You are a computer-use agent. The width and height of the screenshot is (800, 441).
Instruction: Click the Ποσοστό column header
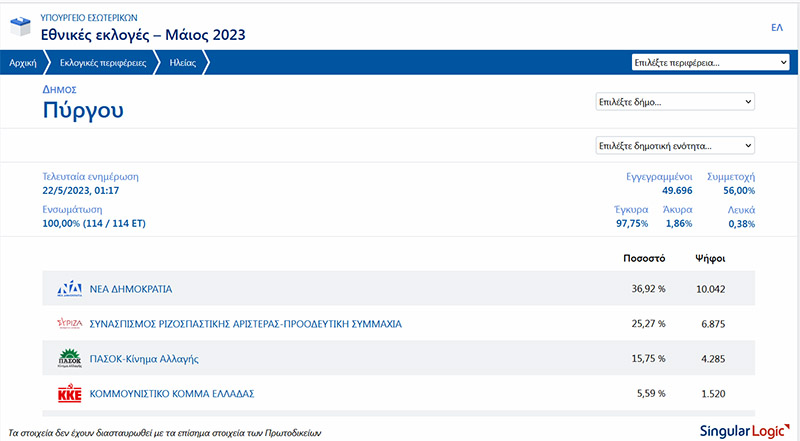pyautogui.click(x=643, y=257)
